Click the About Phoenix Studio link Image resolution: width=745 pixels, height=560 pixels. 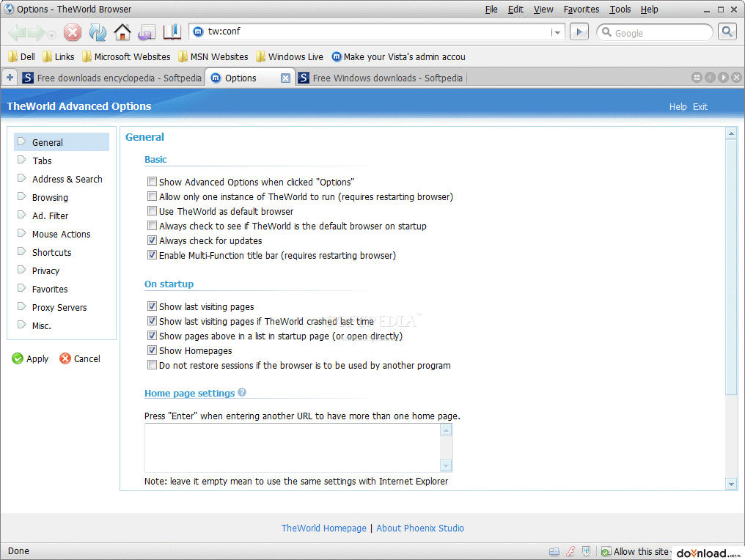coord(420,528)
